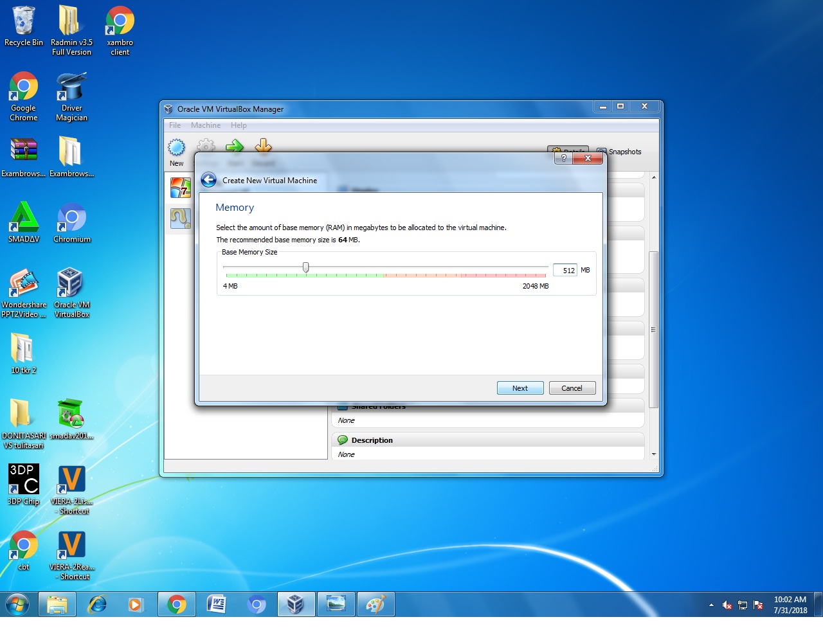
Task: Open the Windows Start menu
Action: 17,604
